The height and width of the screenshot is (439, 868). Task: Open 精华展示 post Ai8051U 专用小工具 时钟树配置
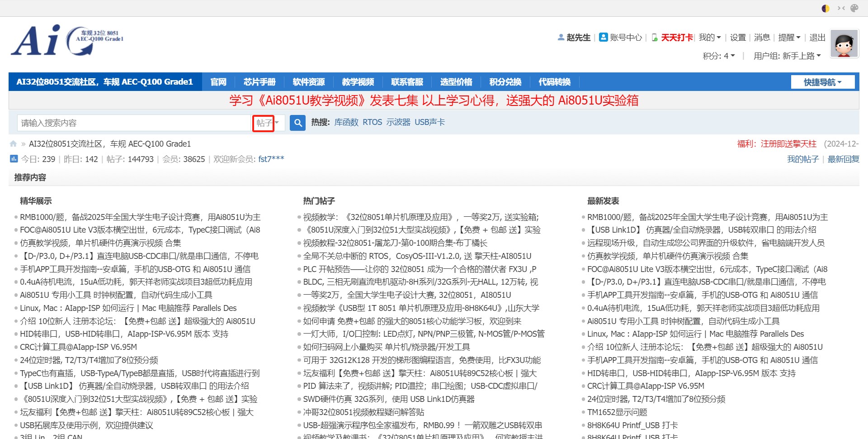(x=116, y=295)
